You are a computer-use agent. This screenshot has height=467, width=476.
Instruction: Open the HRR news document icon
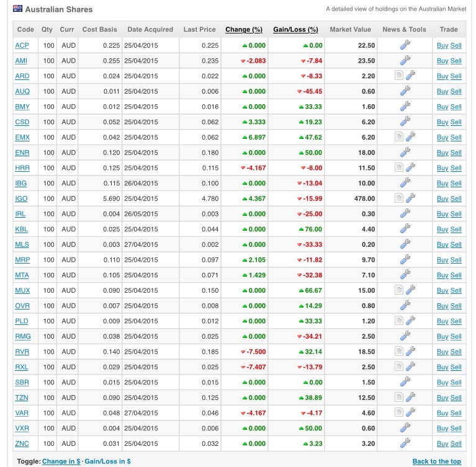tap(399, 167)
